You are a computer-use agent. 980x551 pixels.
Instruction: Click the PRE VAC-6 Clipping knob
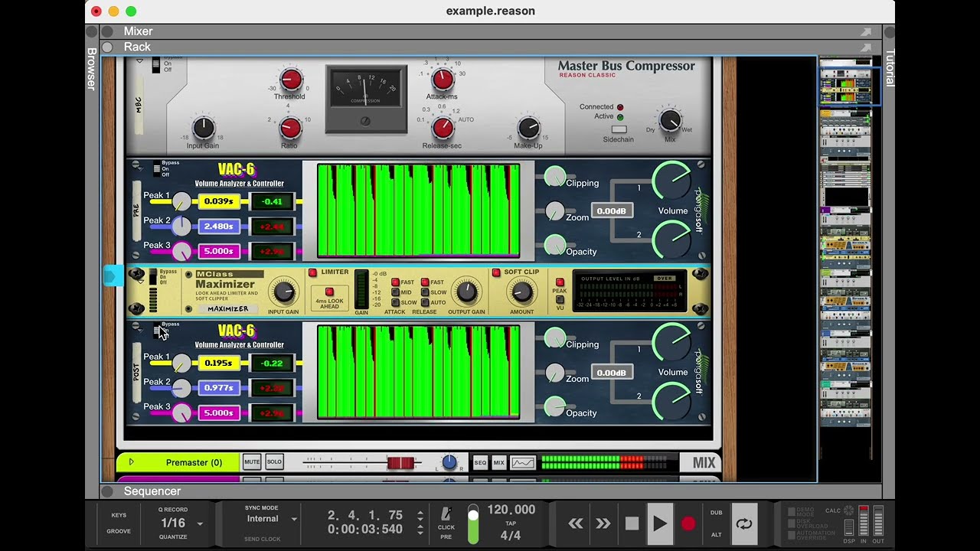coord(555,178)
